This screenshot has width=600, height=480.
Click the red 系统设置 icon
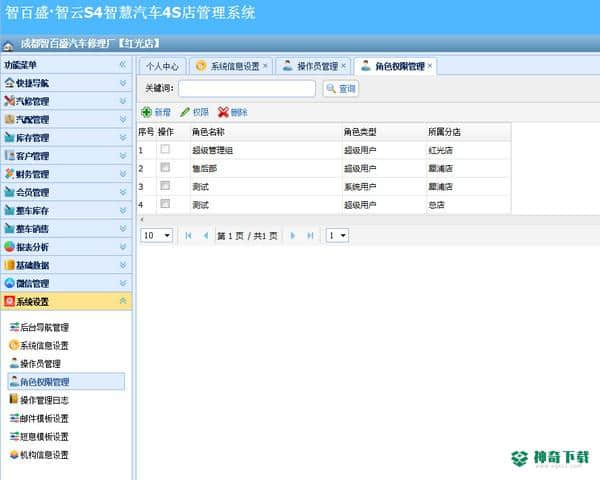point(9,301)
